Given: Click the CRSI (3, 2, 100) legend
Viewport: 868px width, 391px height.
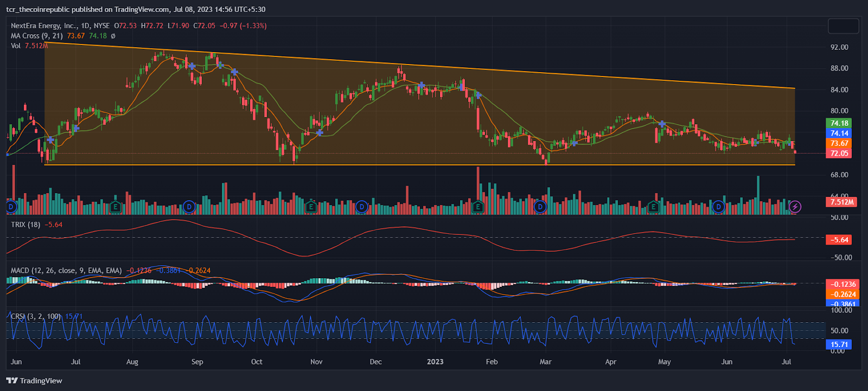Looking at the screenshot, I should coord(36,316).
